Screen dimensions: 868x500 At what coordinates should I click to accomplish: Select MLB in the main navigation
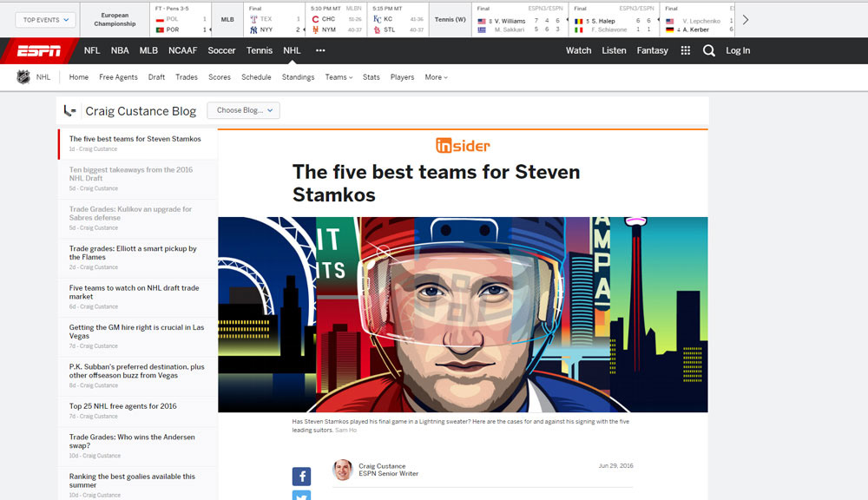[x=148, y=50]
